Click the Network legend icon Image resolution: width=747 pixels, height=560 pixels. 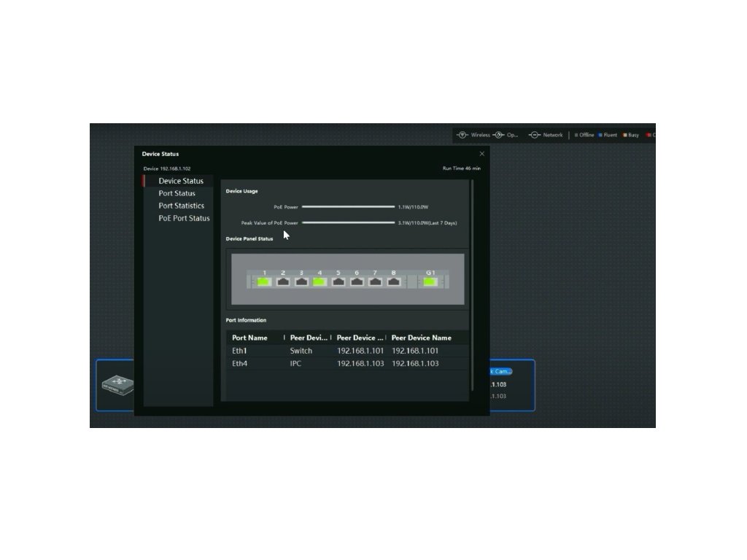click(534, 135)
